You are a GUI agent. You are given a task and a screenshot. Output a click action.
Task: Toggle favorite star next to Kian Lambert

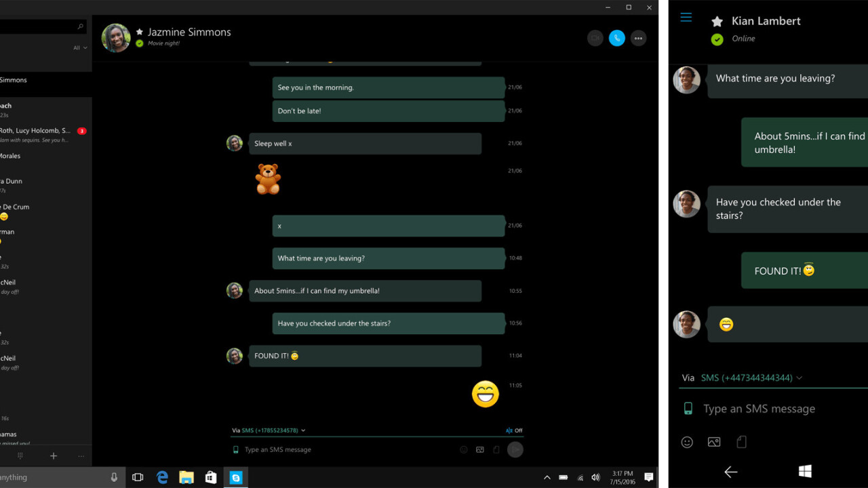click(x=717, y=22)
